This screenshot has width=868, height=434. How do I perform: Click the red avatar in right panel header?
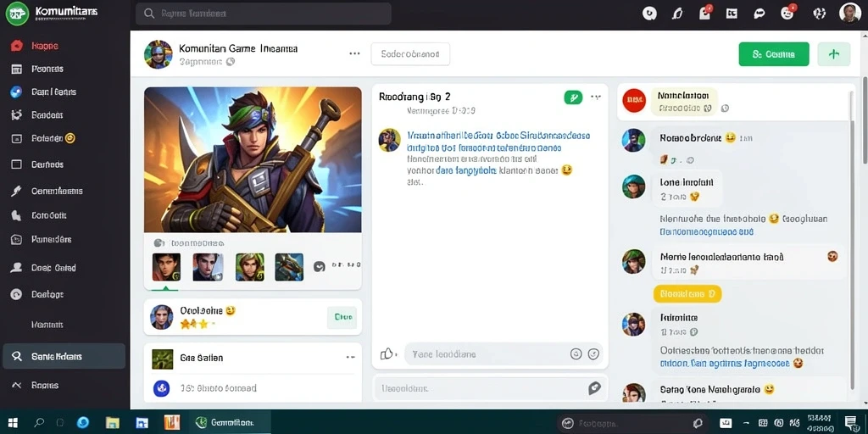coord(634,101)
